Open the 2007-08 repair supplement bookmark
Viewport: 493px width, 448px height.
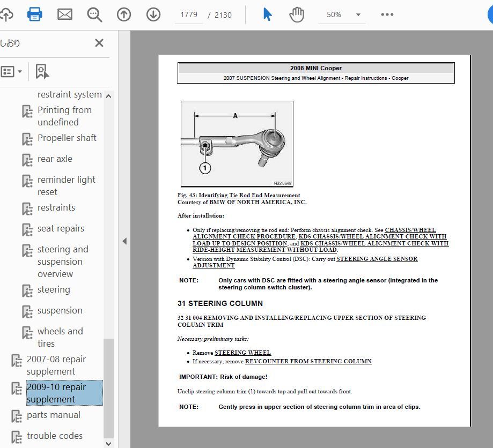coord(56,365)
